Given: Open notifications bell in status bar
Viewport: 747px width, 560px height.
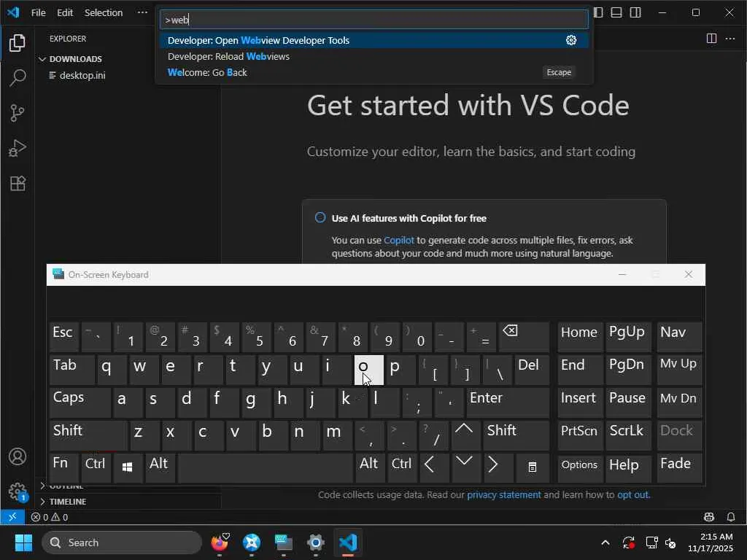Looking at the screenshot, I should click(731, 517).
